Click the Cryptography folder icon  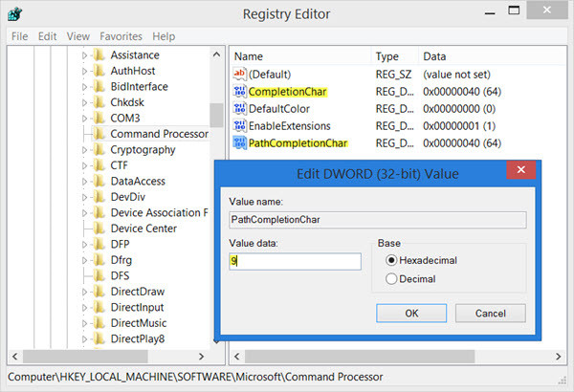pos(99,149)
